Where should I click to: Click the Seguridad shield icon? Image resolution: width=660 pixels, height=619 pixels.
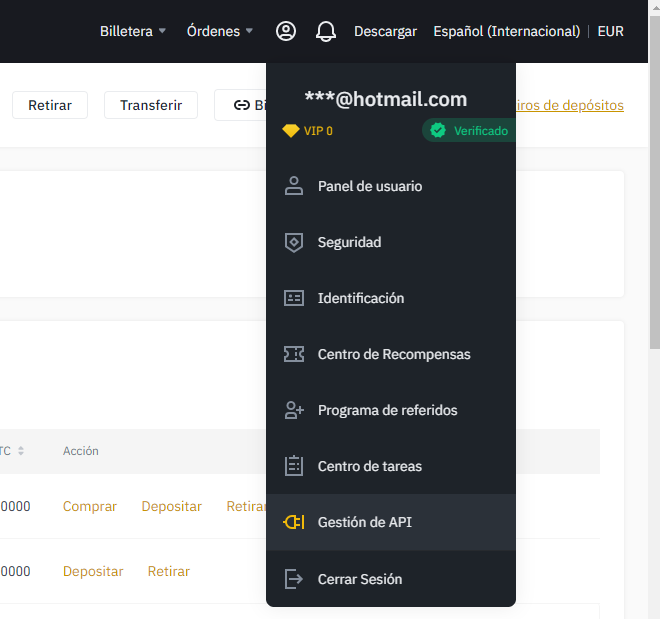(293, 242)
